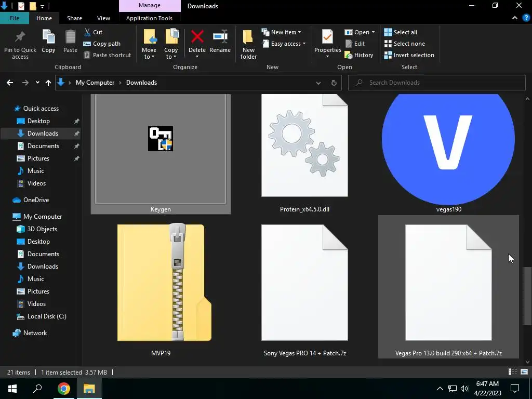Open OneDrive in navigation pane
The width and height of the screenshot is (532, 399).
36,200
